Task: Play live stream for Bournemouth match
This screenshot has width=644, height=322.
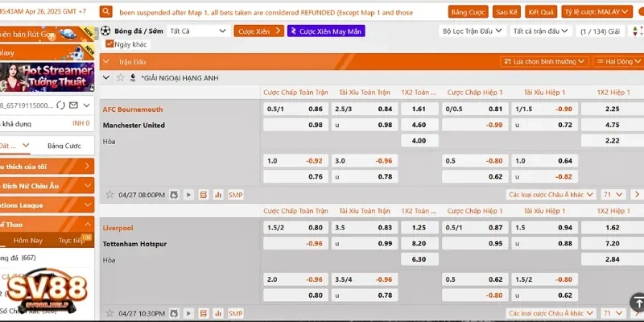Action: pyautogui.click(x=188, y=195)
